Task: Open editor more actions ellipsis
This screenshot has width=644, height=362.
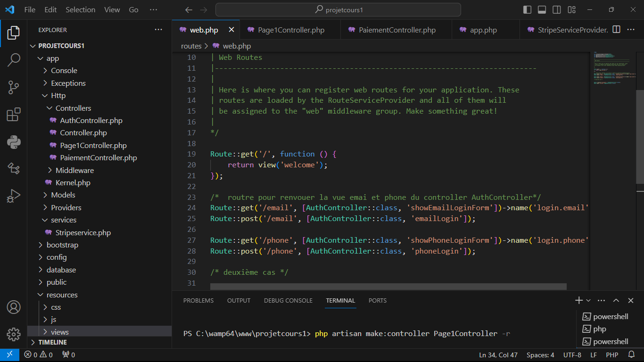Action: point(631,30)
